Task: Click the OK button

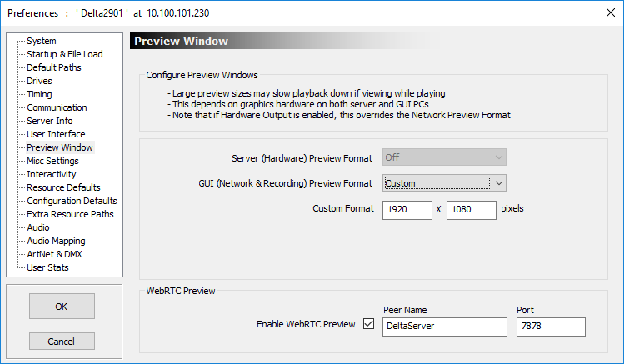Action: [62, 306]
